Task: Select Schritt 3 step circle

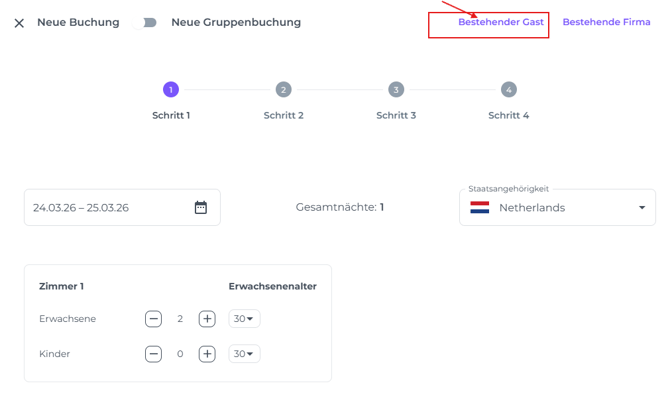Action: 396,90
